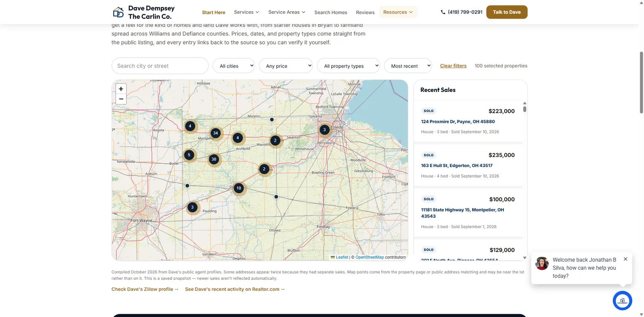Click the $100,000 price
This screenshot has height=317, width=644.
pyautogui.click(x=502, y=199)
